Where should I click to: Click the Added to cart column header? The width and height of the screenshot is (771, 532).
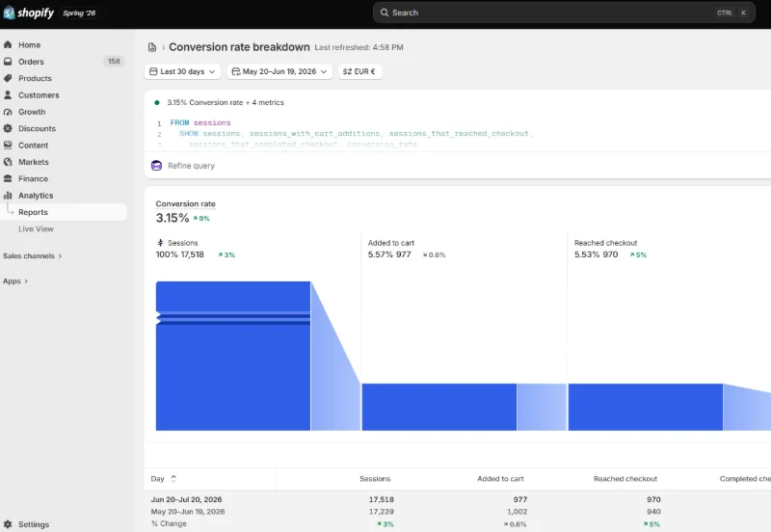pos(500,478)
